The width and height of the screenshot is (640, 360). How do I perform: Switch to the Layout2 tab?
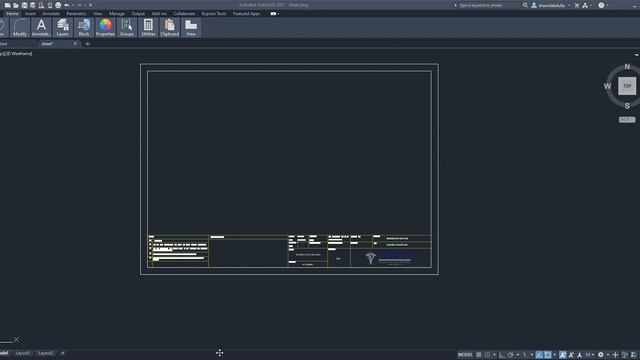tap(45, 353)
